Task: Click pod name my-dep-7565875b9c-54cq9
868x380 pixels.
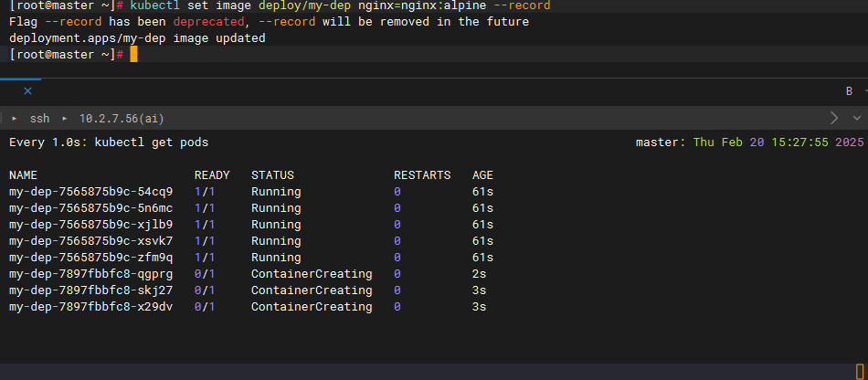Action: (x=90, y=192)
